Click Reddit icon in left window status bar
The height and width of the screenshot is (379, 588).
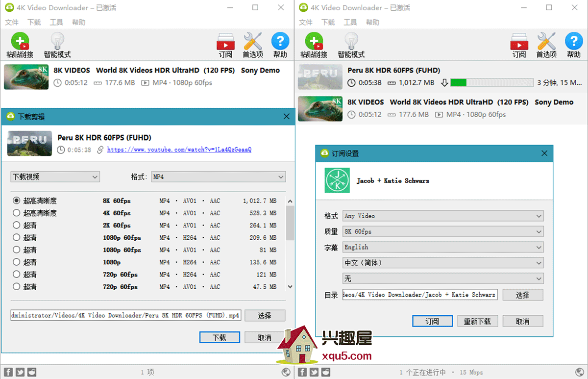[32, 372]
